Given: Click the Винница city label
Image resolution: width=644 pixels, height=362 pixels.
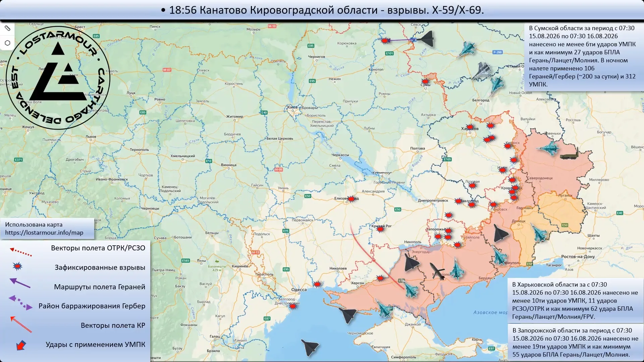Looking at the screenshot, I should [228, 165].
